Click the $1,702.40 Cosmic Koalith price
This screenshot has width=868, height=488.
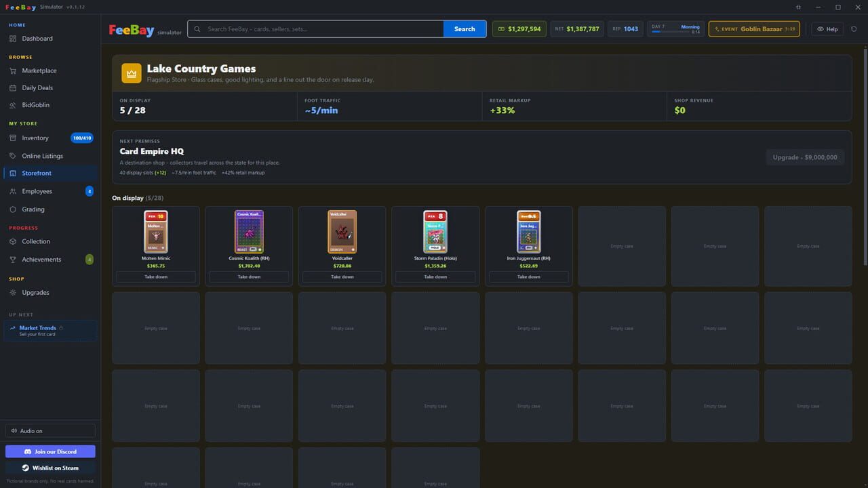[249, 266]
